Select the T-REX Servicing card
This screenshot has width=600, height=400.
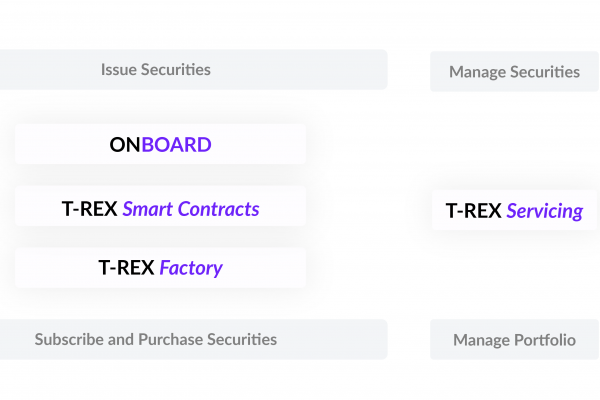click(x=514, y=210)
